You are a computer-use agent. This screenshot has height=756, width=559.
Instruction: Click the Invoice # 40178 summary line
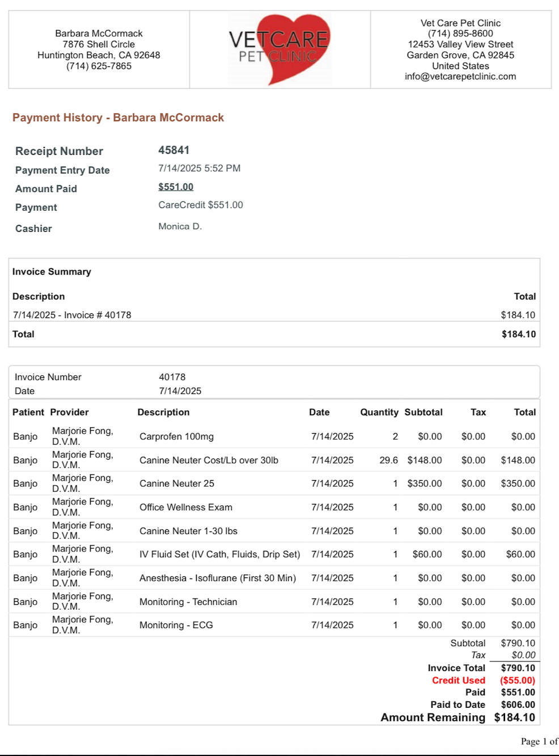72,315
